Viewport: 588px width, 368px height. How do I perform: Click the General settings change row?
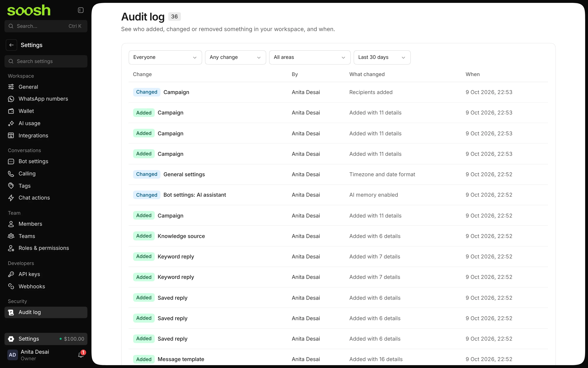(x=338, y=174)
